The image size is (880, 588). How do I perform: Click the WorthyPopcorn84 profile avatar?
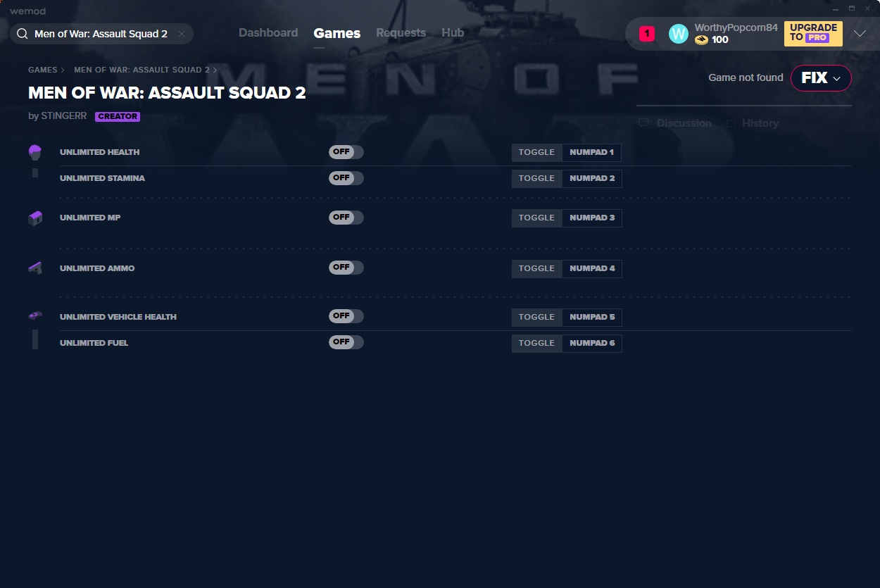pos(678,34)
